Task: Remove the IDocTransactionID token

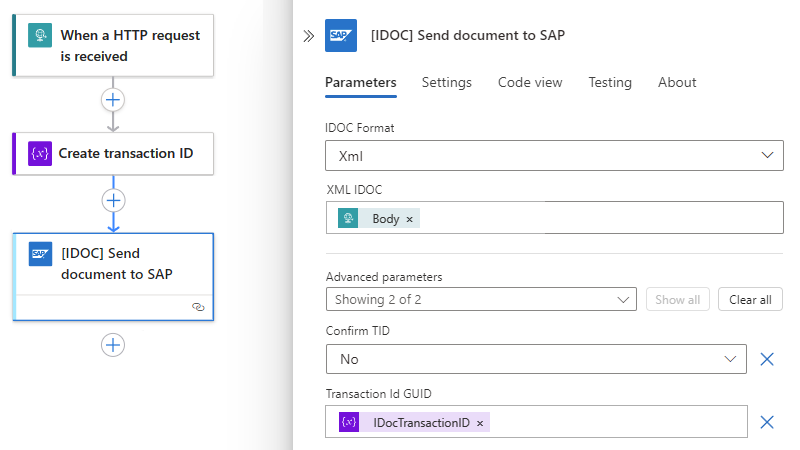Action: tap(480, 423)
